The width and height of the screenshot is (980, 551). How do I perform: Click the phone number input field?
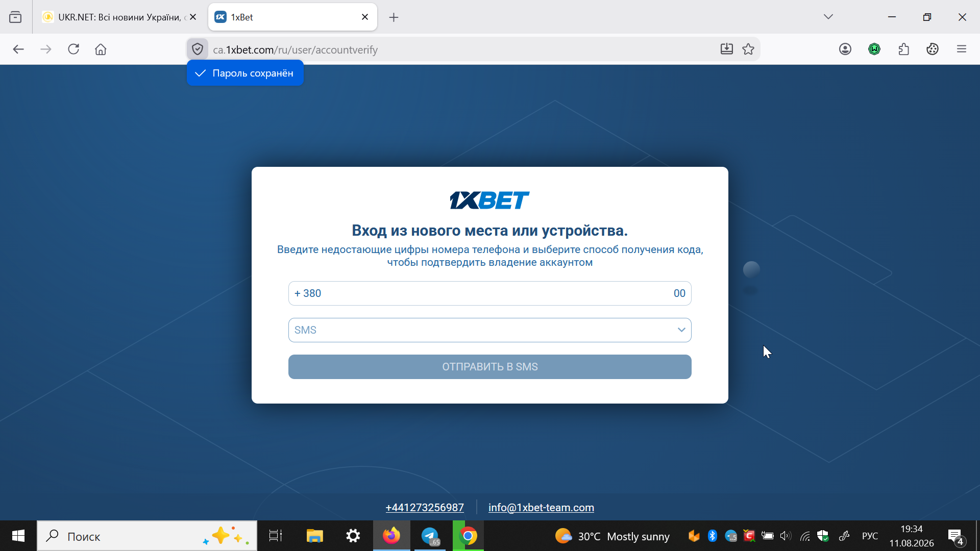point(490,293)
